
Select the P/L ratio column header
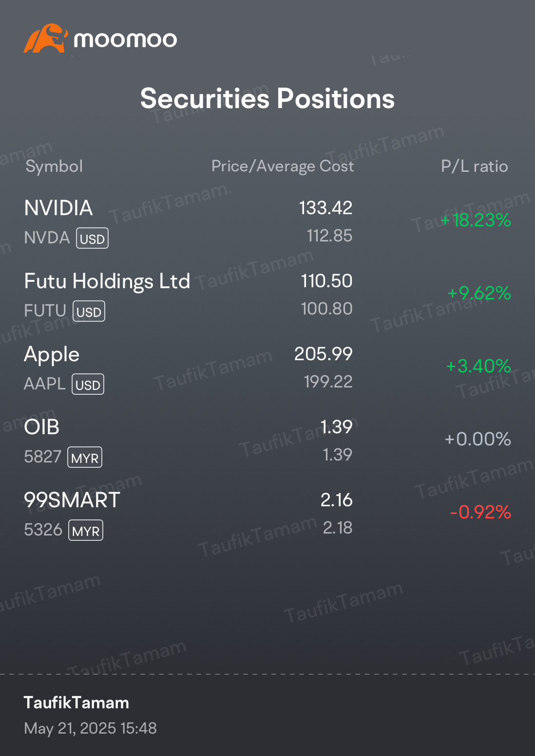[x=475, y=166]
